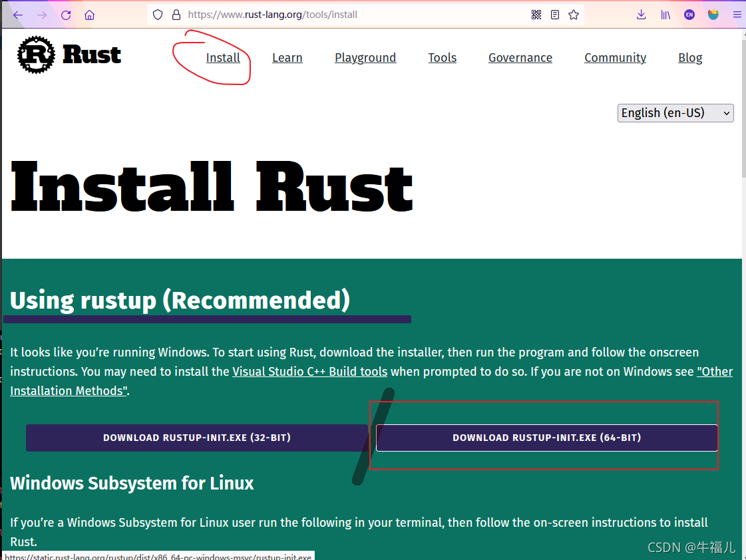Screen dimensions: 746x560
Task: Open the Governance nav link
Action: tap(520, 57)
